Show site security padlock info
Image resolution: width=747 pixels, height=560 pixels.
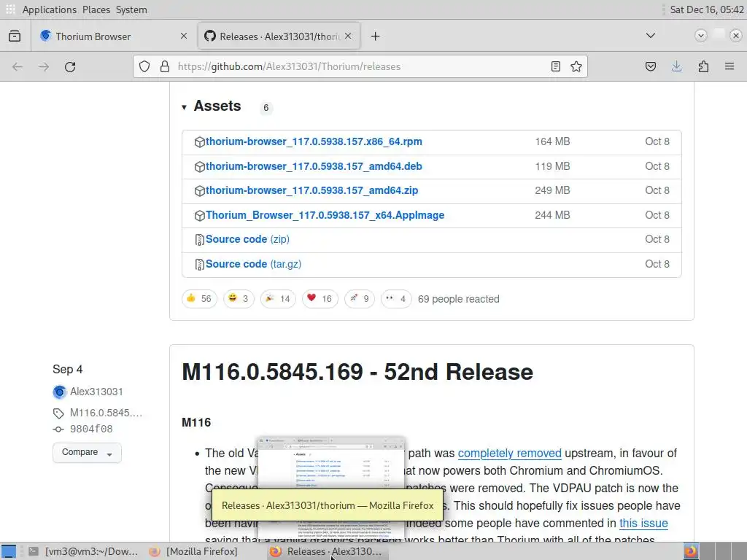click(x=165, y=66)
